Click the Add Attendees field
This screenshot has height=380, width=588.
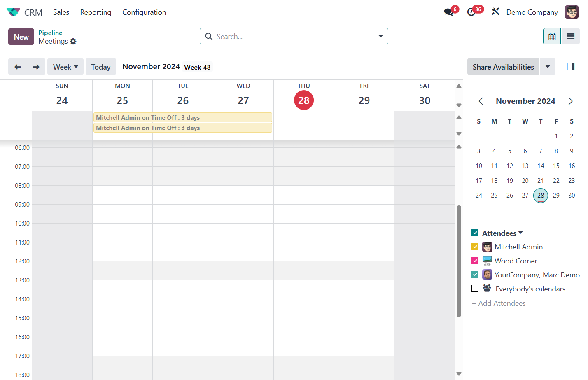[x=525, y=303]
